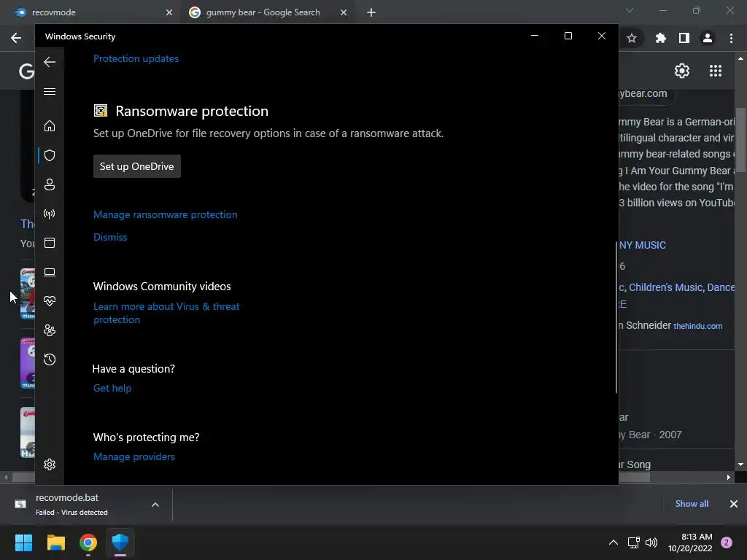
Task: Expand recovmode.bat download options chevron
Action: (x=155, y=505)
